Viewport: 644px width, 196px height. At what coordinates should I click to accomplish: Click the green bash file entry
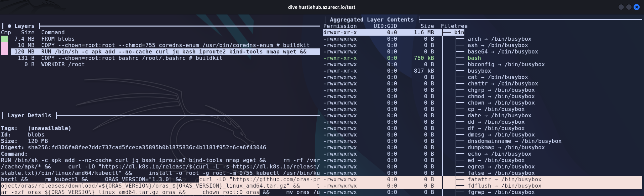pos(474,58)
